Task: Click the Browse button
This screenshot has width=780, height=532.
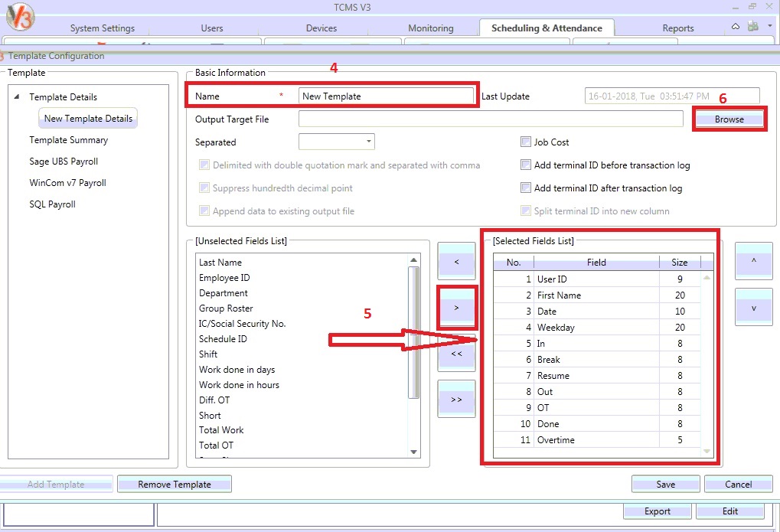Action: pyautogui.click(x=729, y=119)
